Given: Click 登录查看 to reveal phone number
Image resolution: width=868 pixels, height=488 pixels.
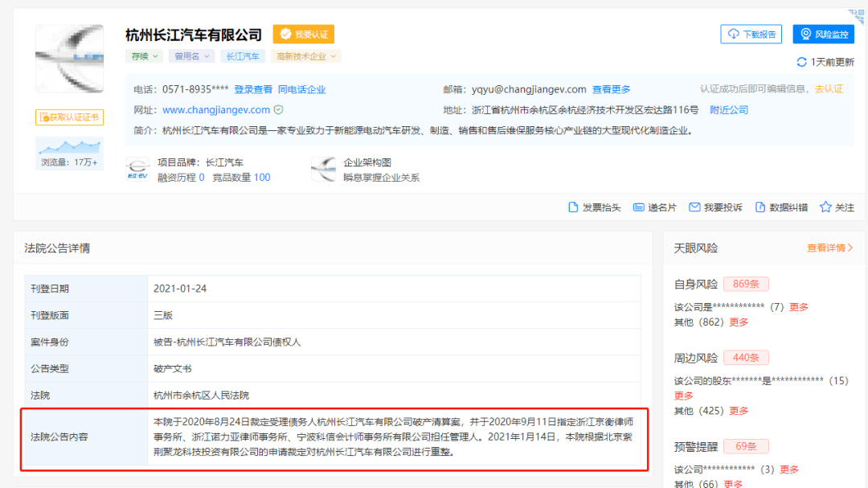Looking at the screenshot, I should click(x=253, y=89).
